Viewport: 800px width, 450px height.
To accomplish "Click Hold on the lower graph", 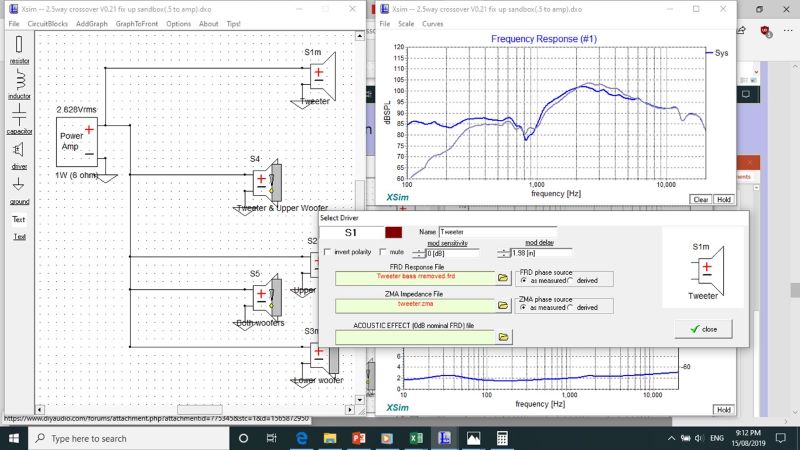I will 723,410.
